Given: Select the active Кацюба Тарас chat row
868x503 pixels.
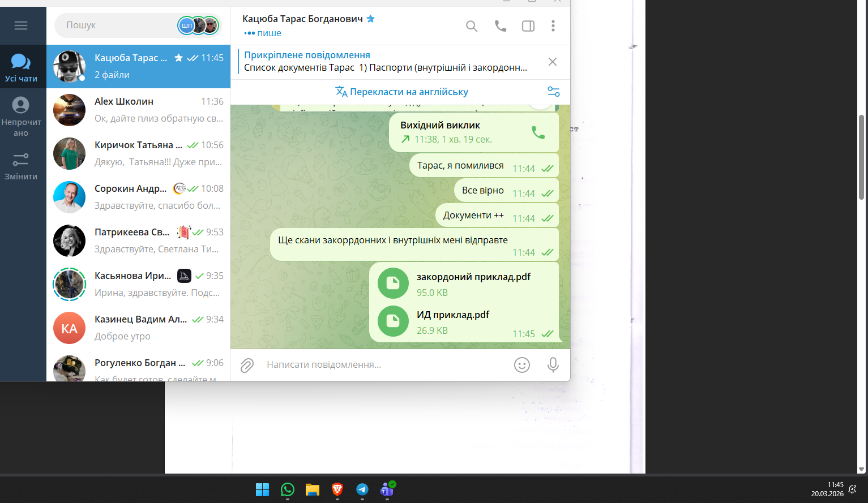Looking at the screenshot, I should (x=139, y=66).
